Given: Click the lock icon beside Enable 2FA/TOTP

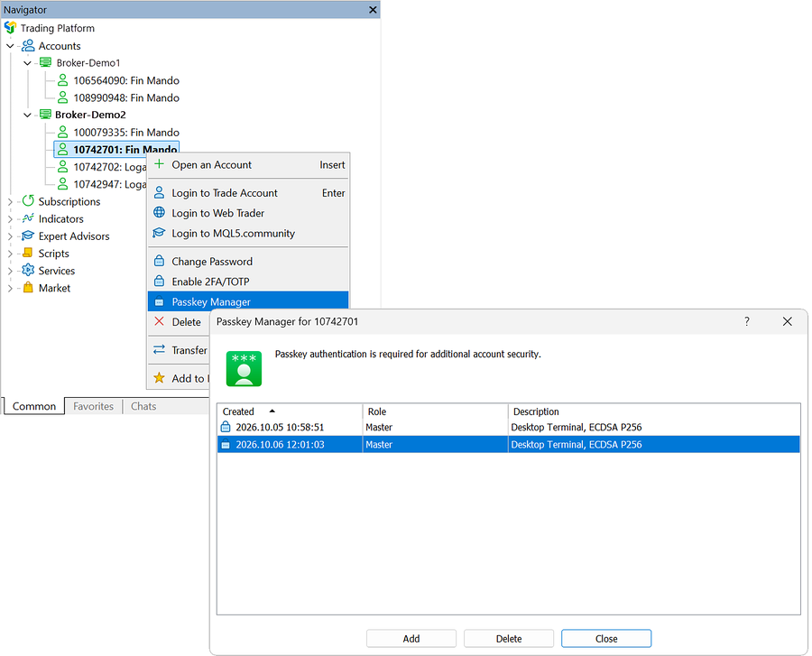Looking at the screenshot, I should point(160,282).
